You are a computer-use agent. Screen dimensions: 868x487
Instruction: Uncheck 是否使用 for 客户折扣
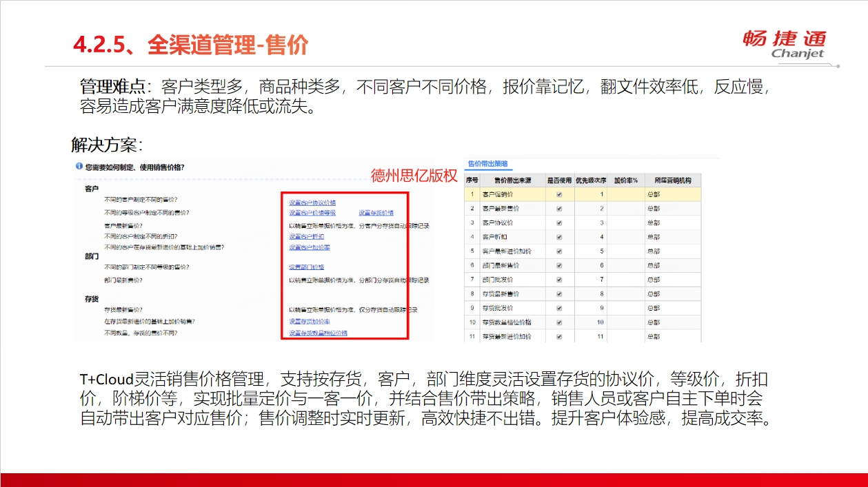(x=559, y=237)
